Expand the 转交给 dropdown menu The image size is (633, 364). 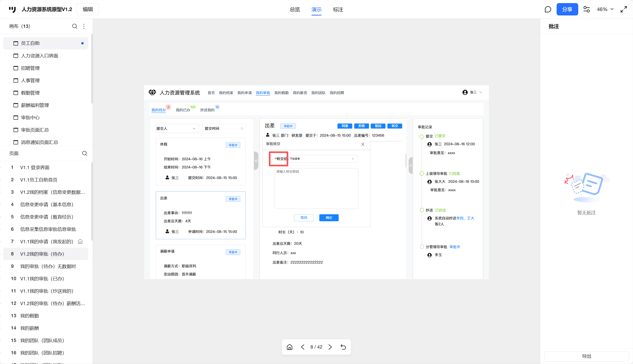point(323,159)
